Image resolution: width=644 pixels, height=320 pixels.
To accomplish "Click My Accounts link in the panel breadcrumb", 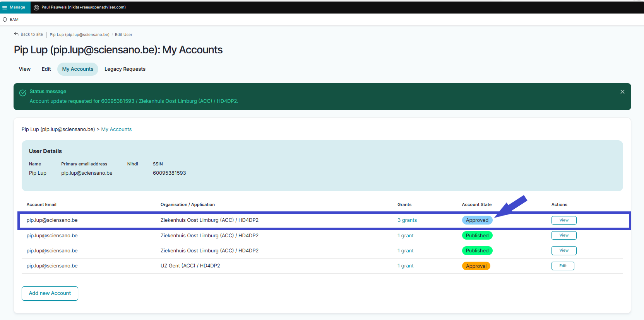I will (x=116, y=129).
